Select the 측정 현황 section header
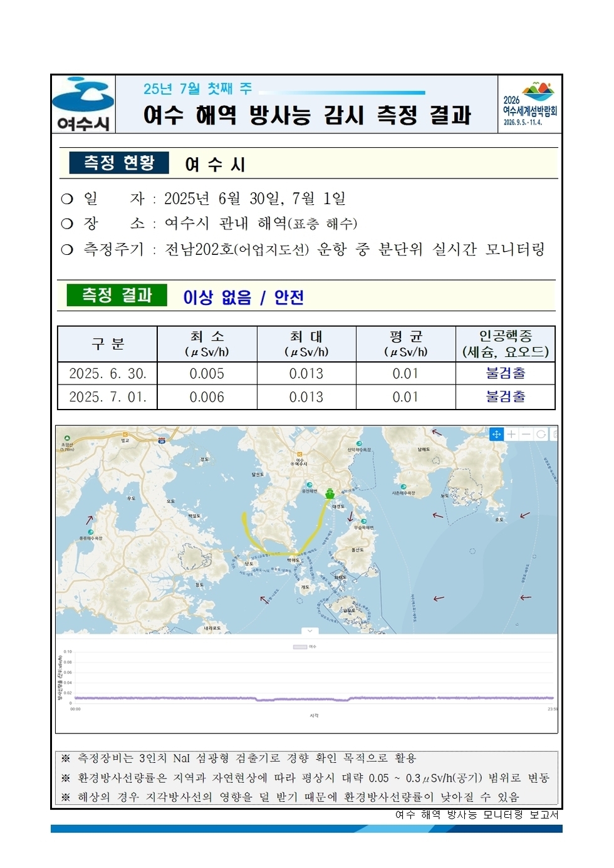 [118, 161]
